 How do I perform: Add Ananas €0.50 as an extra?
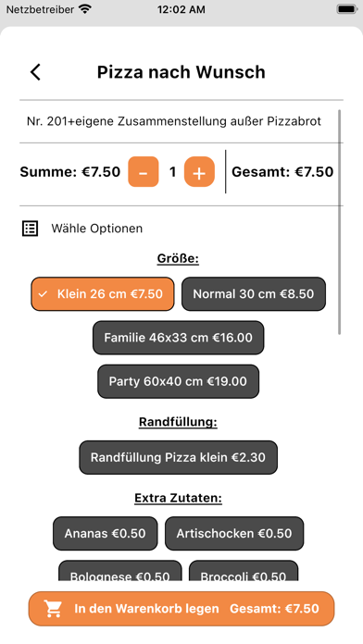105,533
